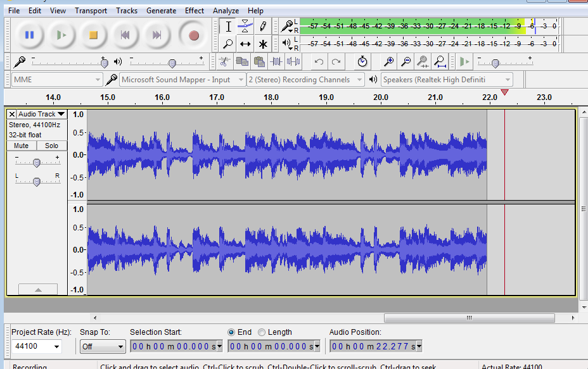The height and width of the screenshot is (369, 588).
Task: Select the Envelope tool
Action: pyautogui.click(x=245, y=27)
